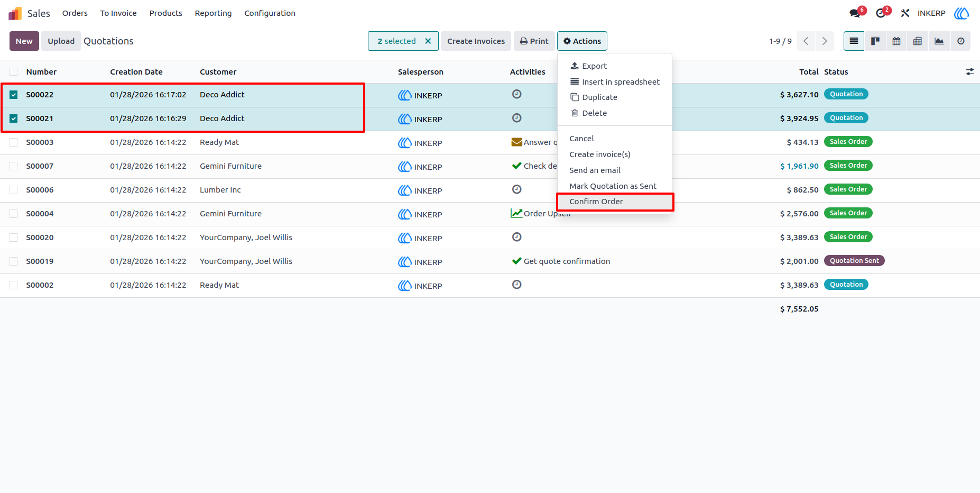
Task: Open the Reporting menu
Action: (x=213, y=13)
